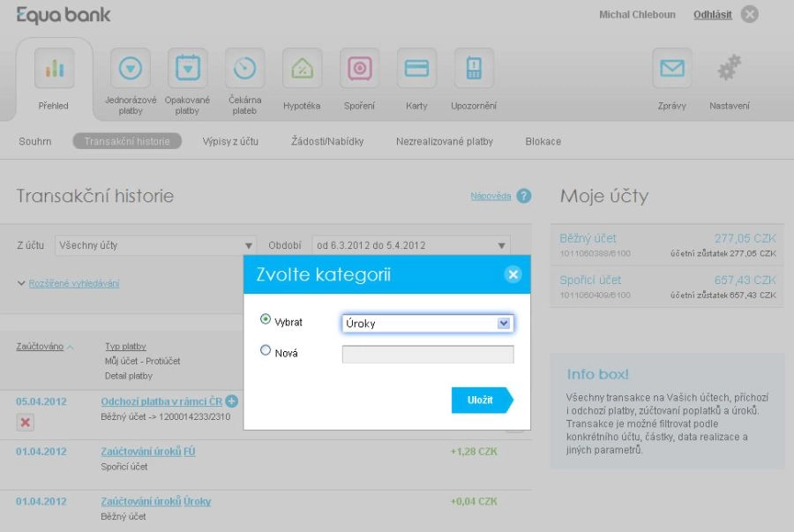Open Zprávy envelope icon

672,69
